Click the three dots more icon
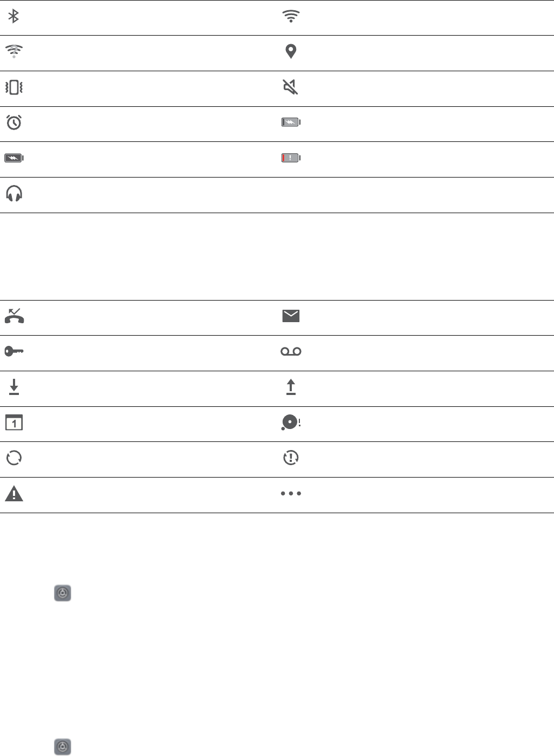554x756 pixels. click(291, 494)
